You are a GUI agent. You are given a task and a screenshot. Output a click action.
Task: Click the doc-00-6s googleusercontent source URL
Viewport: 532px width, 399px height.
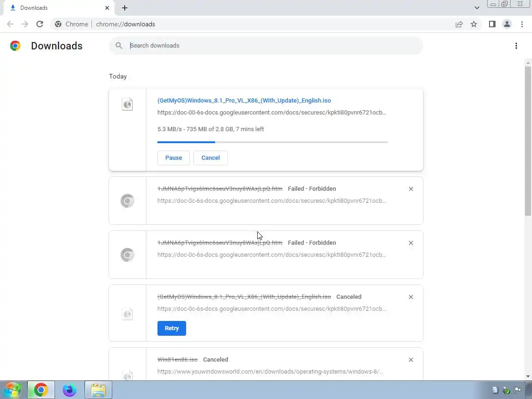pos(272,112)
